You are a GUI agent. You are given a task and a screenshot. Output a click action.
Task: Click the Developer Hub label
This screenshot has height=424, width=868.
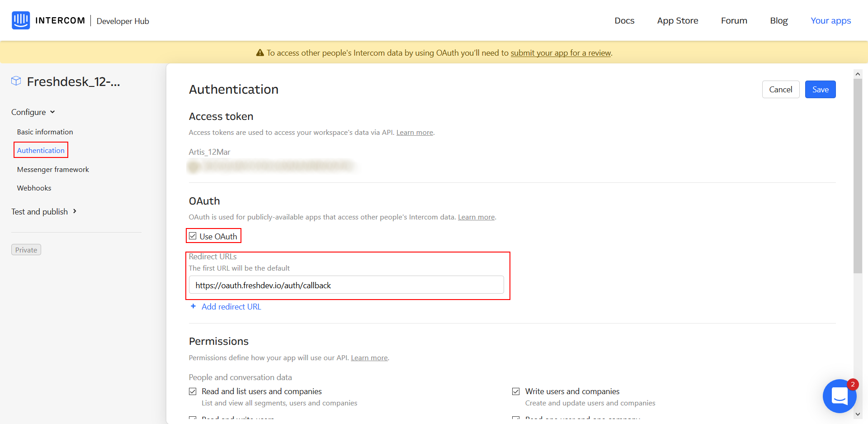[123, 21]
